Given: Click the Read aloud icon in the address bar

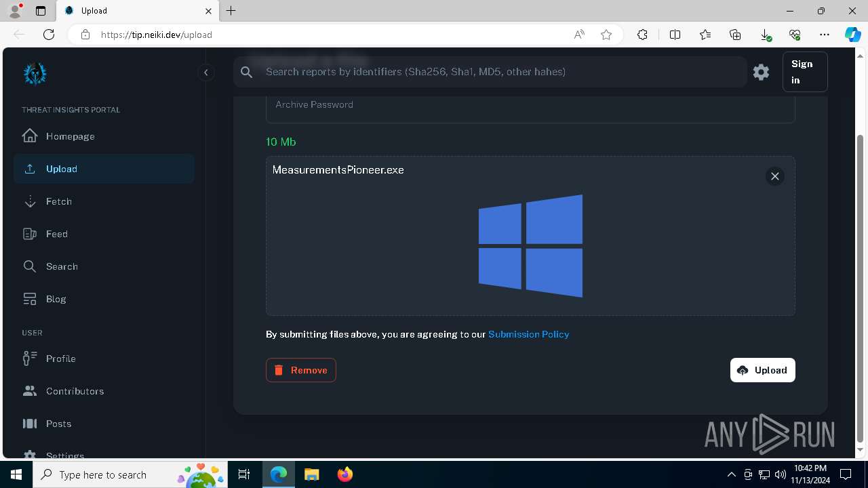Looking at the screenshot, I should [579, 35].
